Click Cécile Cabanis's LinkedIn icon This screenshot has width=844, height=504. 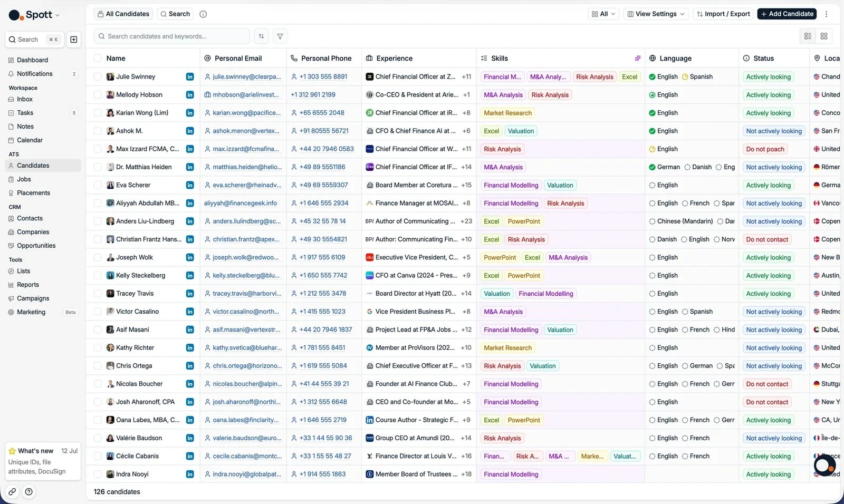pos(190,457)
